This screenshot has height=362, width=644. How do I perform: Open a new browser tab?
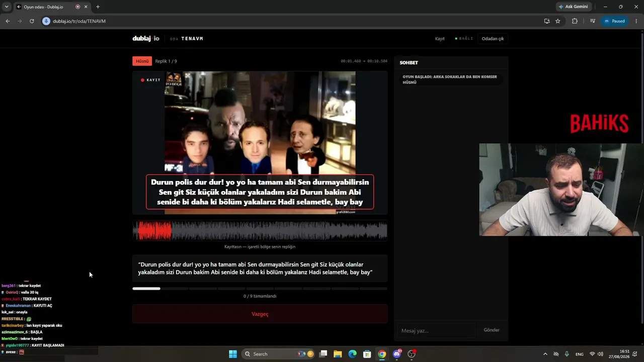(98, 7)
